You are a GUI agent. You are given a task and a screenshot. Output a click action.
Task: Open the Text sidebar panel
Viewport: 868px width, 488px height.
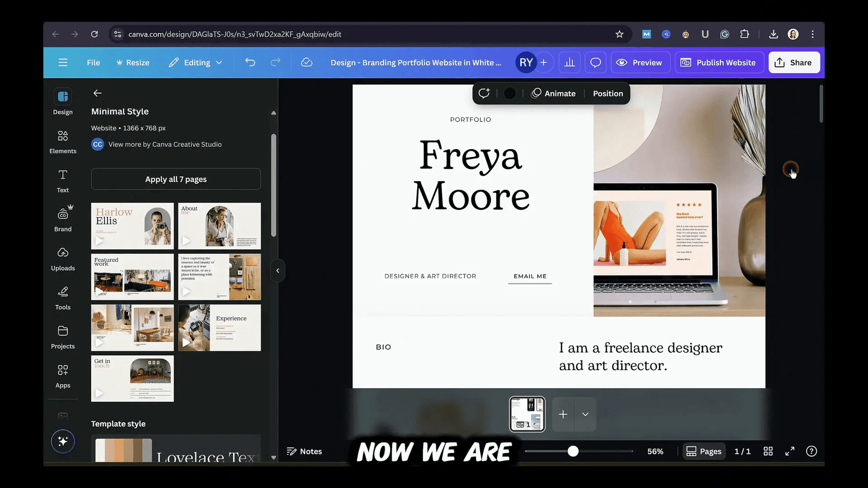pos(63,181)
